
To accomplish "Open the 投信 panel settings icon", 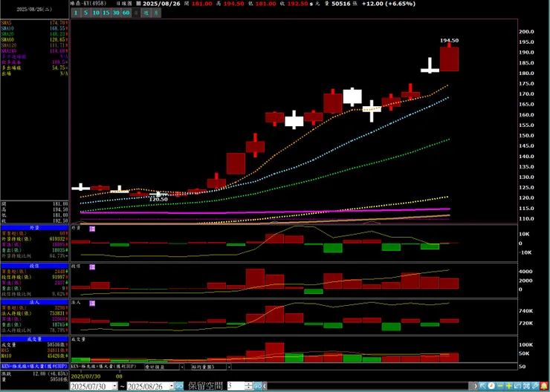I will point(92,267).
